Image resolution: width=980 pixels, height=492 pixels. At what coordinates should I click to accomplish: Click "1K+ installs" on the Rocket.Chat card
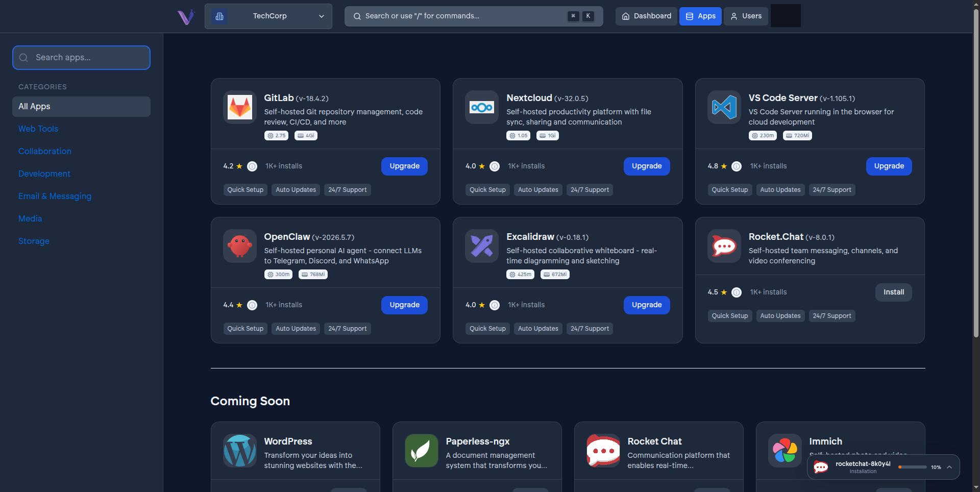click(768, 292)
